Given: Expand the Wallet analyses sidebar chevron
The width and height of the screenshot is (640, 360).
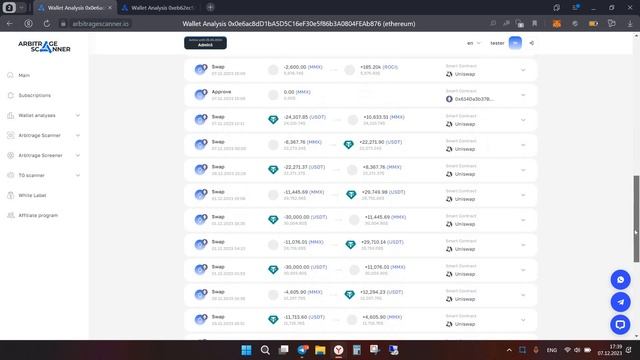Looking at the screenshot, I should click(78, 116).
